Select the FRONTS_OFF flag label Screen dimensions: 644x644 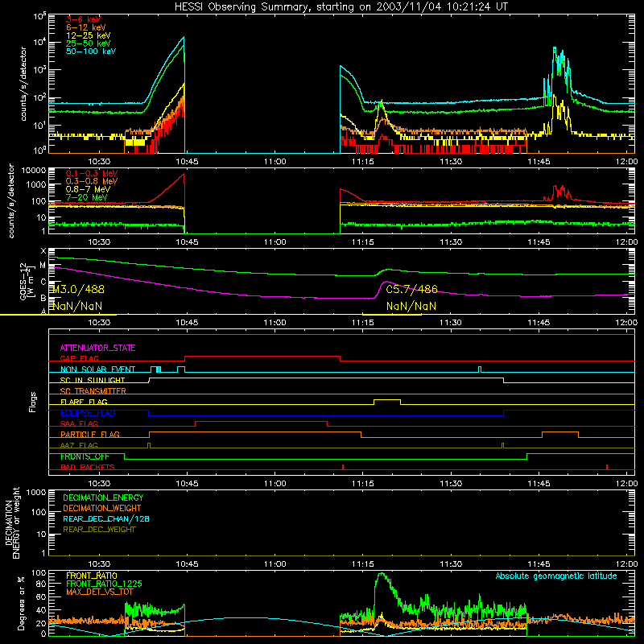(x=85, y=456)
